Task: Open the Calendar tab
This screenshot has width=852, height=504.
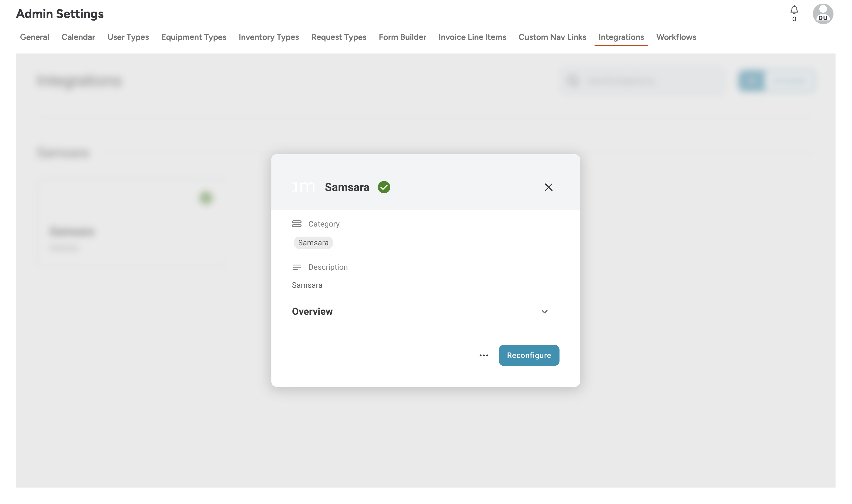Action: (78, 37)
